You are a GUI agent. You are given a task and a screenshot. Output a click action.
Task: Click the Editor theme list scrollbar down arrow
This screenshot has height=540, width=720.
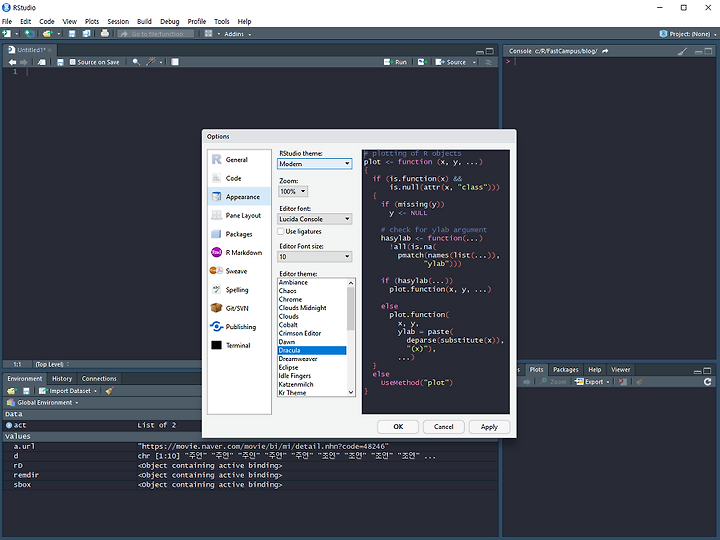point(351,392)
